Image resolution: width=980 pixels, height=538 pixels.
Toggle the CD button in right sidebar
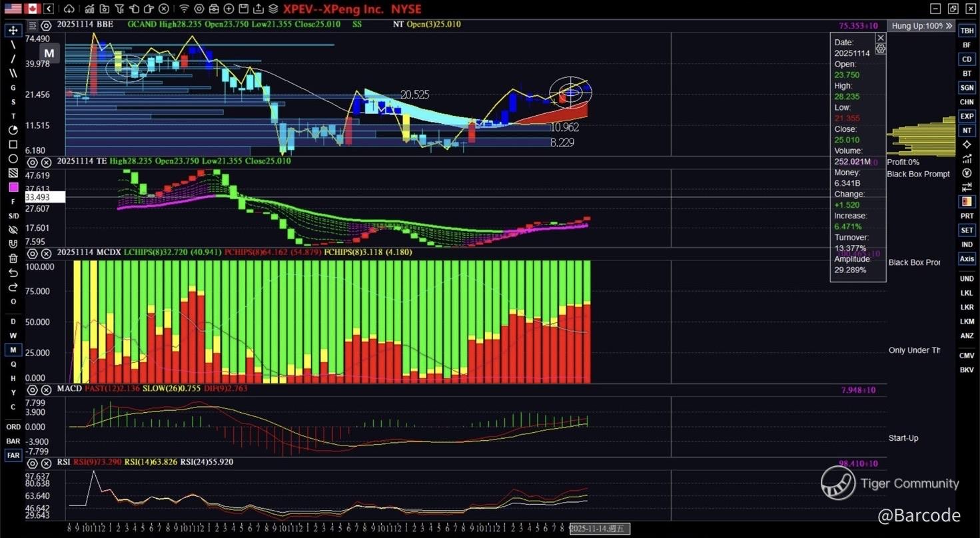coord(967,59)
